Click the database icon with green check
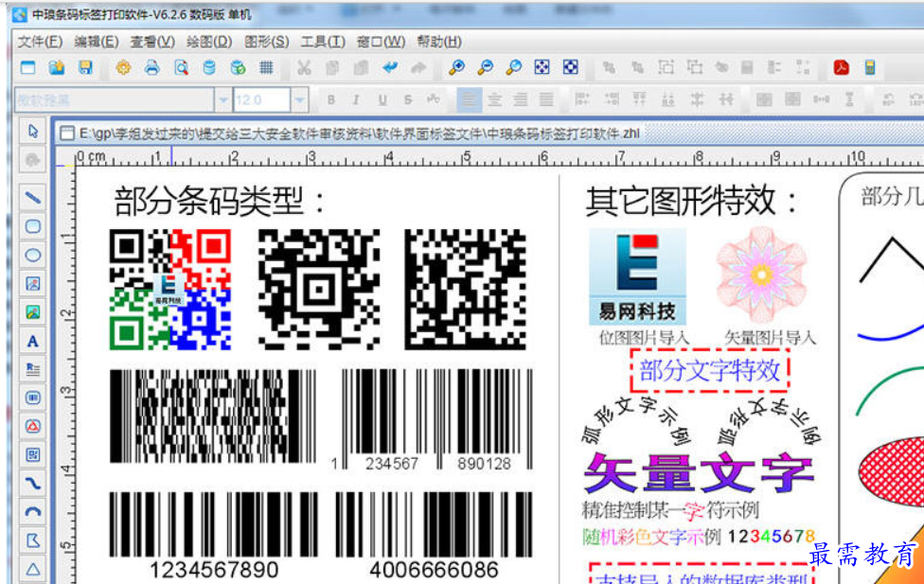Screen dimensions: 924x584 tap(238, 68)
